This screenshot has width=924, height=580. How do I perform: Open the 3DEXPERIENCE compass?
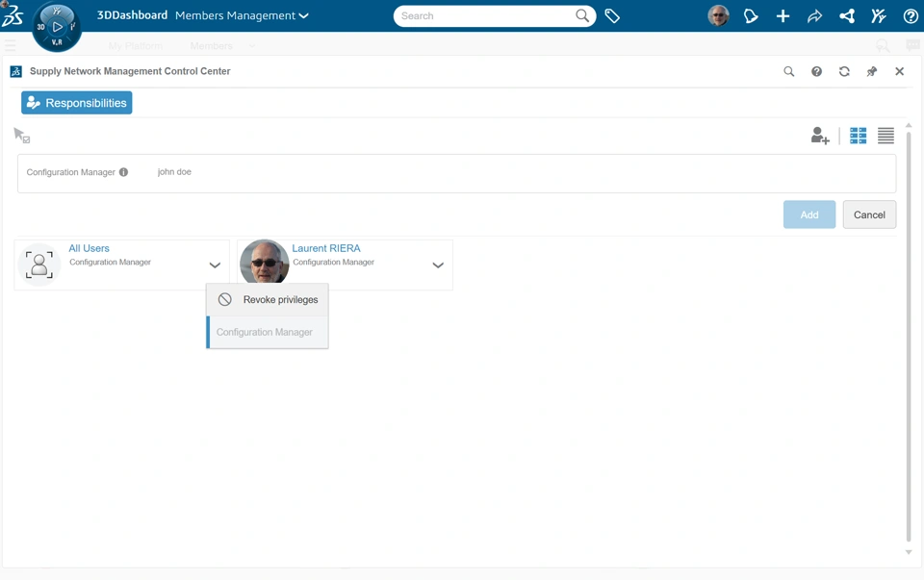pyautogui.click(x=57, y=27)
